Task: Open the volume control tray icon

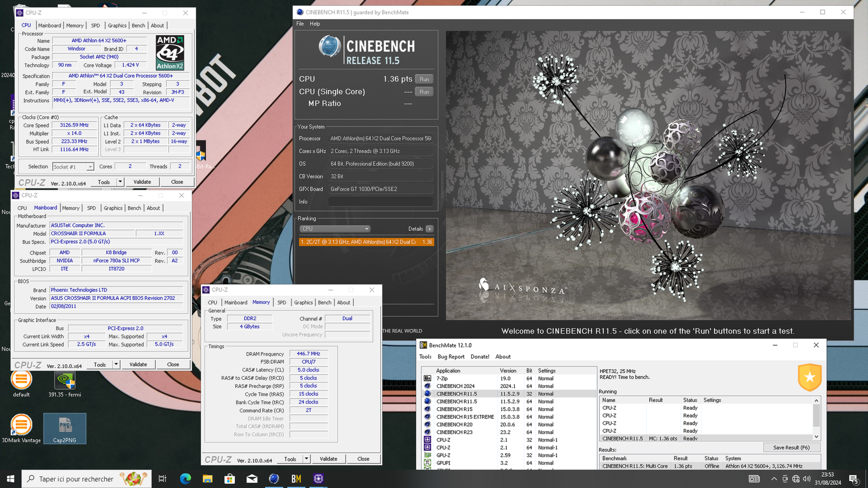Action: 807,479
